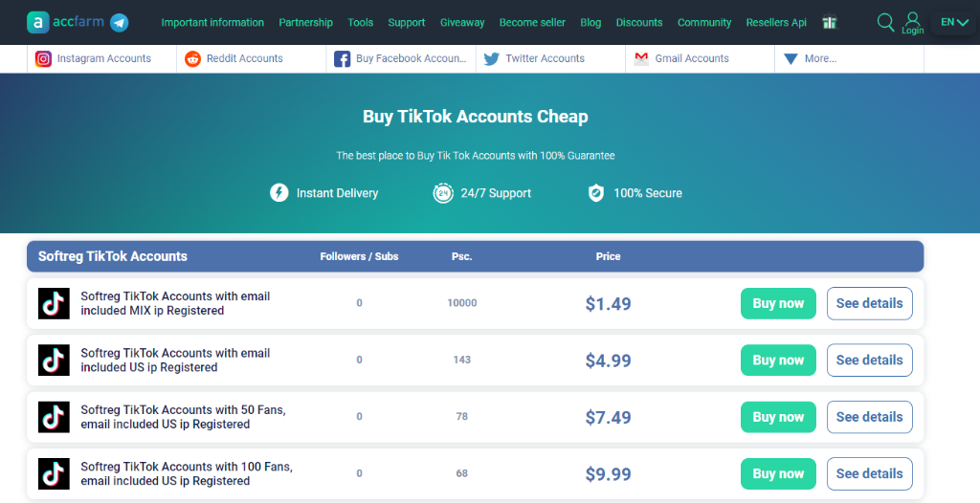Go to the Blog page
Viewport: 980px width, 503px height.
tap(590, 23)
